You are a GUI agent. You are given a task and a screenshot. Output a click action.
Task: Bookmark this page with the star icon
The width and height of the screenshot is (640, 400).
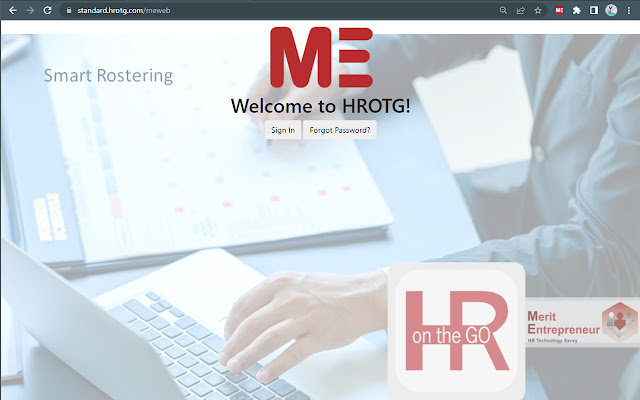click(x=538, y=11)
